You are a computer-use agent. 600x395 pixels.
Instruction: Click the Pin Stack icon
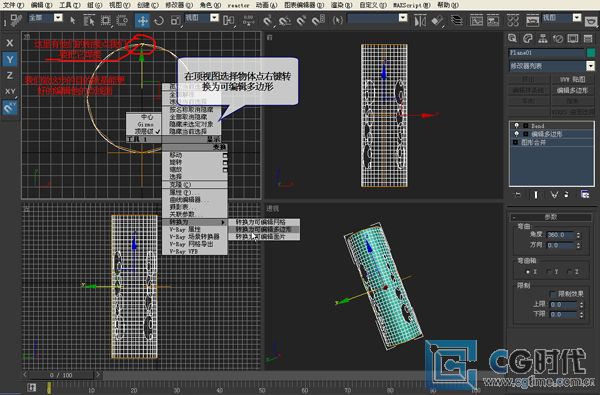point(517,195)
